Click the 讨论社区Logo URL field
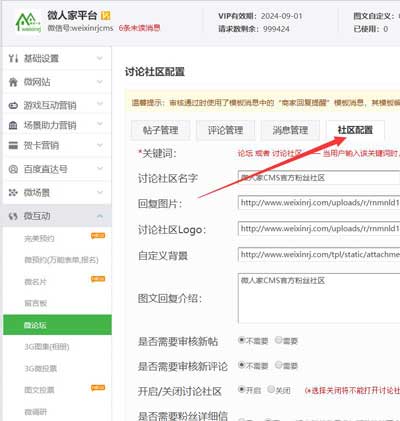The height and width of the screenshot is (421, 400). [319, 229]
